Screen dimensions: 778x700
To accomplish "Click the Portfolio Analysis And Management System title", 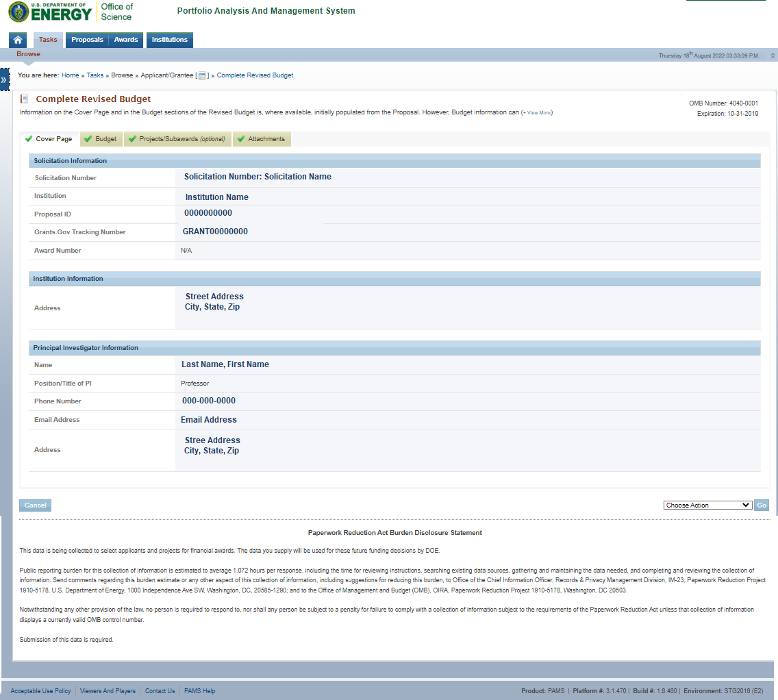I will 266,11.
